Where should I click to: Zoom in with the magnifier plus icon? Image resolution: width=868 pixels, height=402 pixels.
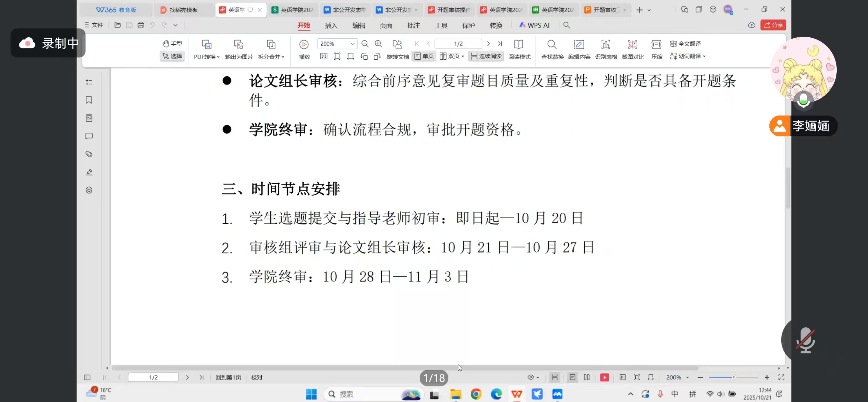[x=378, y=44]
